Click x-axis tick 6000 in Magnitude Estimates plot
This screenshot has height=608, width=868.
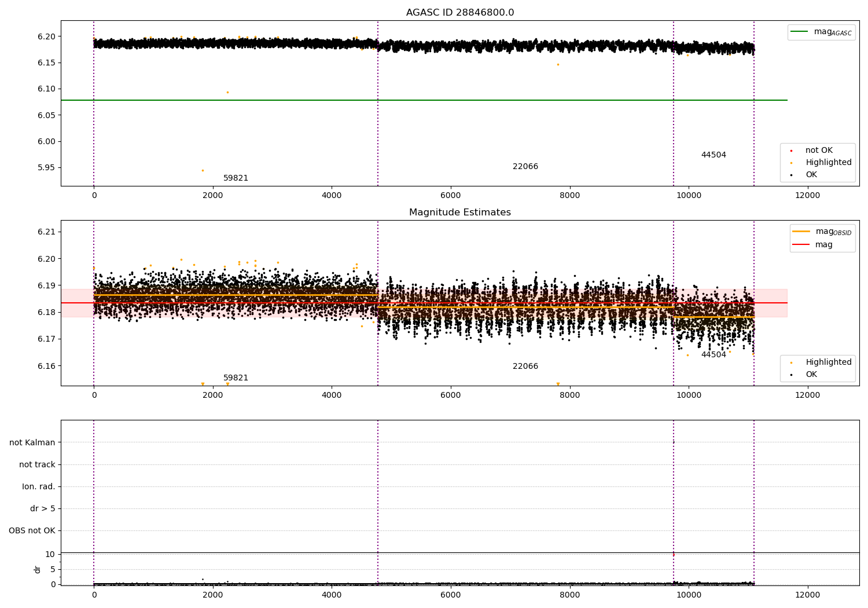[451, 395]
